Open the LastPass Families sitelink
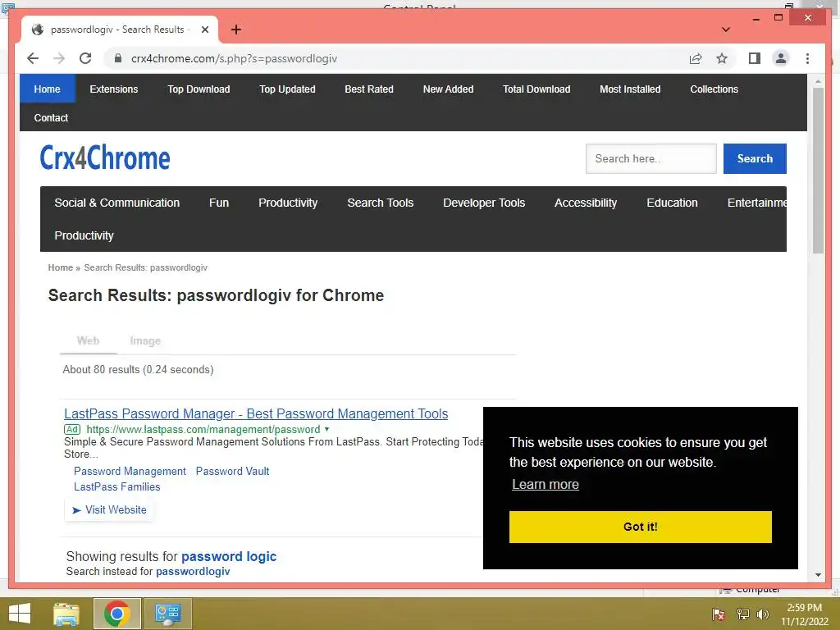The image size is (840, 630). [116, 486]
